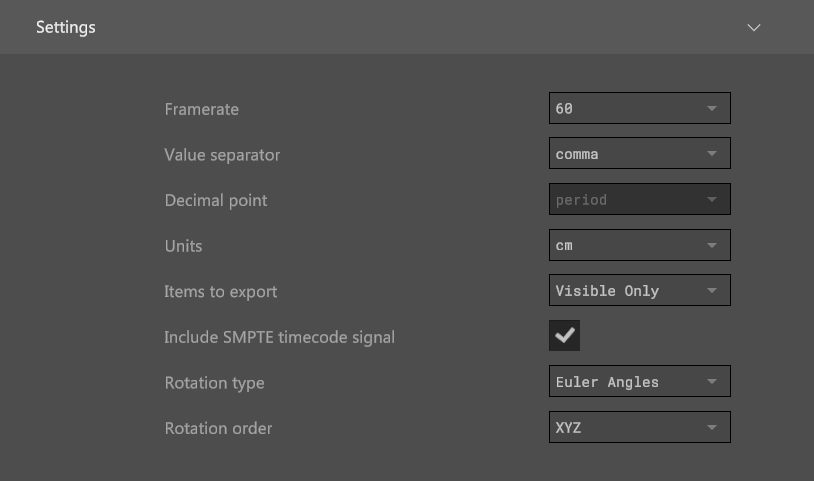This screenshot has height=481, width=814.
Task: Click the arrow icon in Rotation order dropdown
Action: 712,428
